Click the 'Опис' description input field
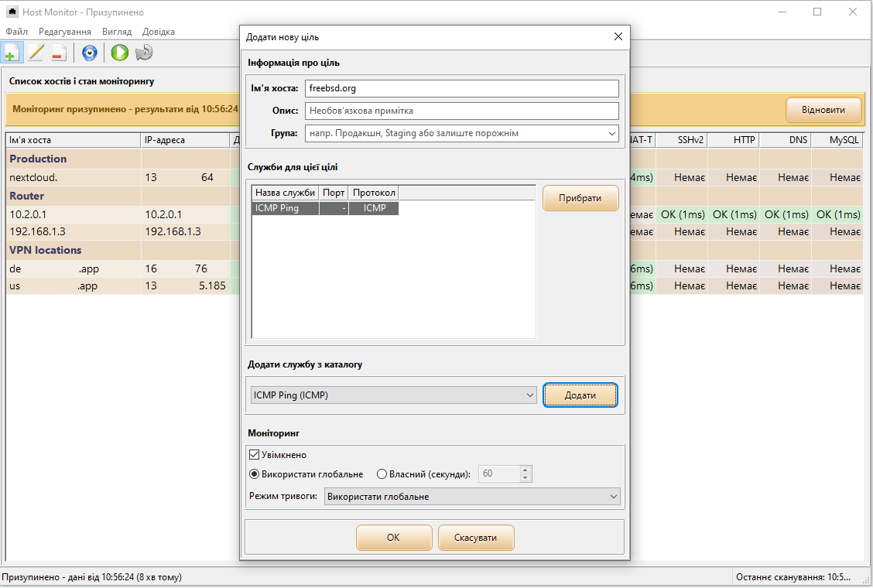 click(461, 111)
